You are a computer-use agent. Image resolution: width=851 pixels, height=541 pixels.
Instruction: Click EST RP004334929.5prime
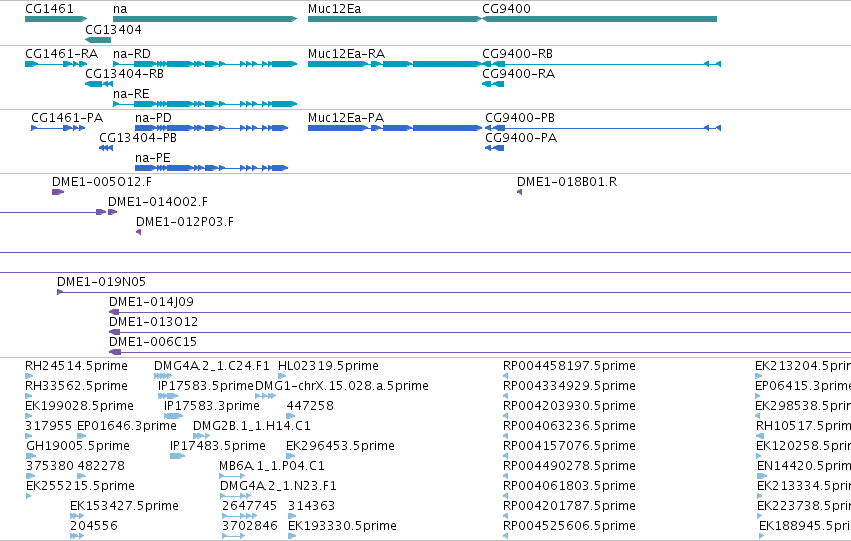click(569, 386)
